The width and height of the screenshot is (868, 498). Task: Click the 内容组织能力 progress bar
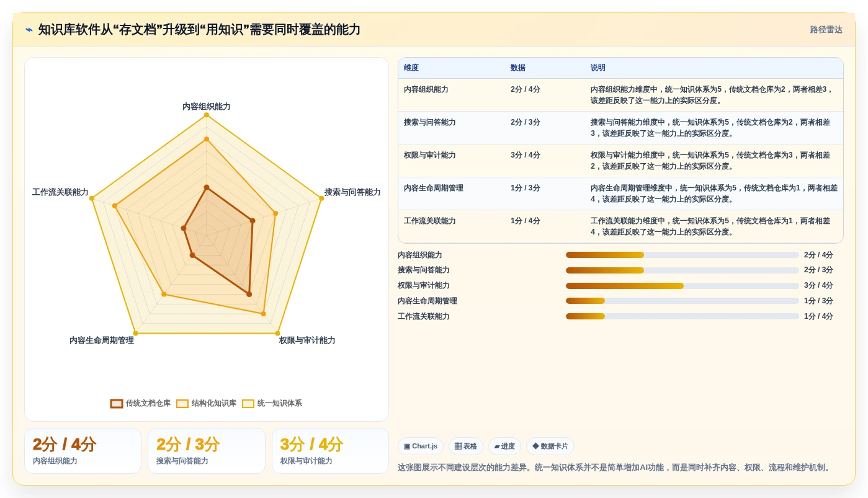(x=682, y=255)
